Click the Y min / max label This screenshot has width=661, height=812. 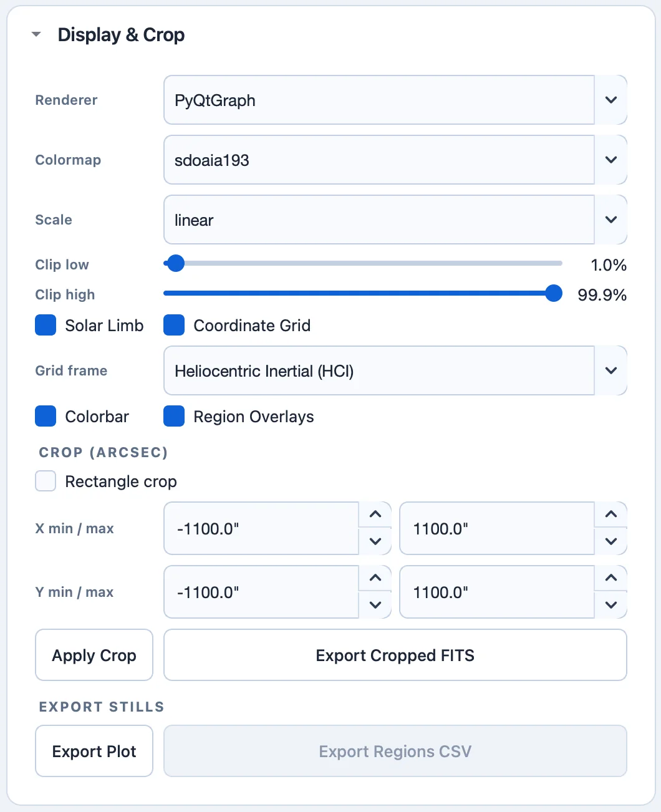tap(74, 592)
